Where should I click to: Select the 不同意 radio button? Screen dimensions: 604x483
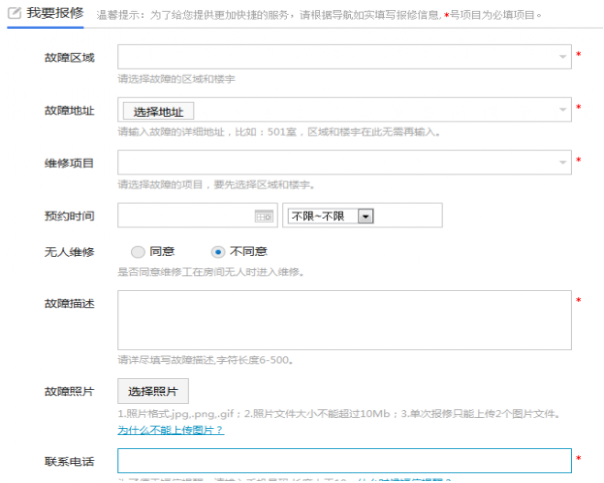(x=218, y=252)
